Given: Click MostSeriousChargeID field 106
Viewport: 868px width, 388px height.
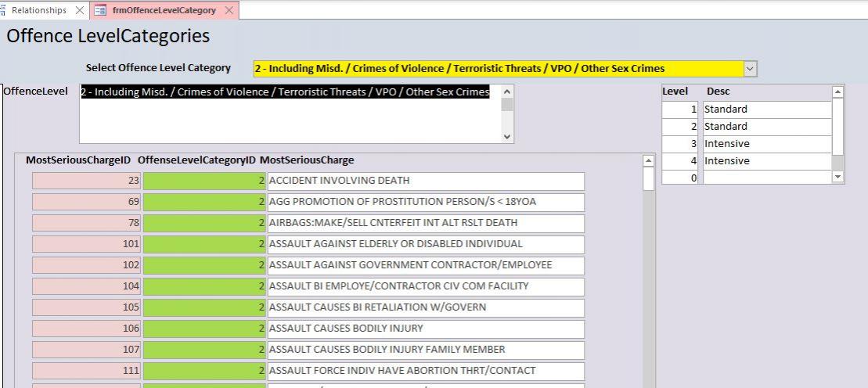Looking at the screenshot, I should tap(86, 329).
